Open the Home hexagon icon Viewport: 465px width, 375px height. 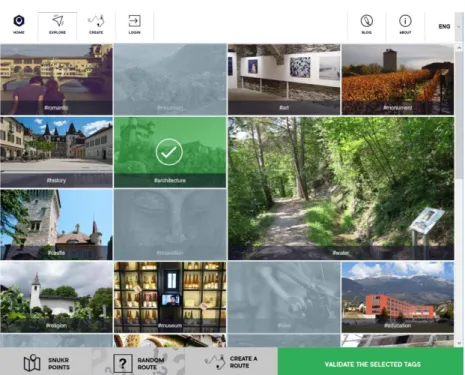[19, 21]
